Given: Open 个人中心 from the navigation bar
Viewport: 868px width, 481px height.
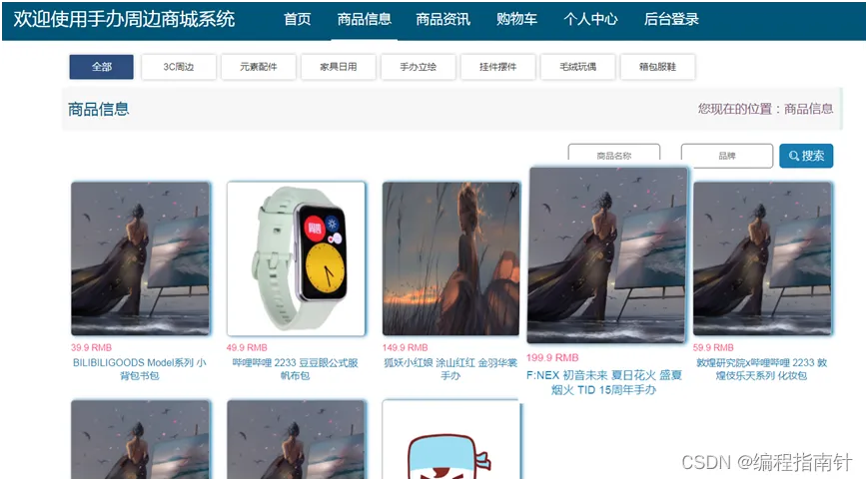Looking at the screenshot, I should [590, 19].
